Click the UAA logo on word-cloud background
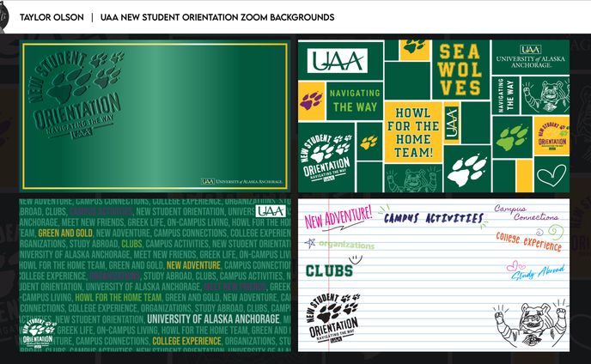The image size is (591, 364). pos(271,211)
